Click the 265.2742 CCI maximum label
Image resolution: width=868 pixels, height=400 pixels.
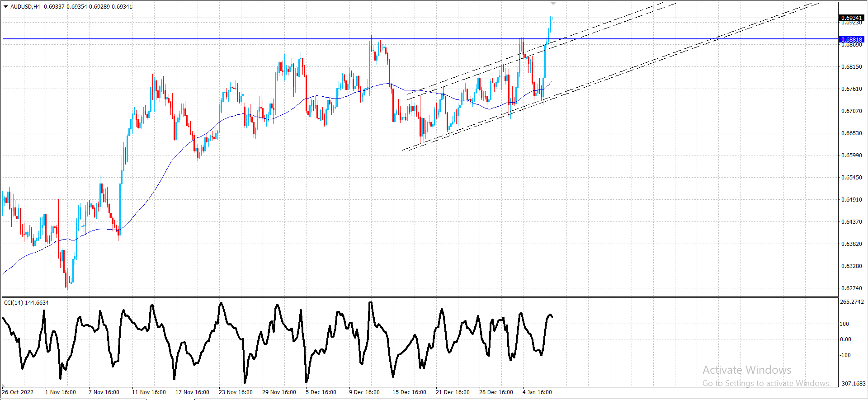tap(852, 301)
